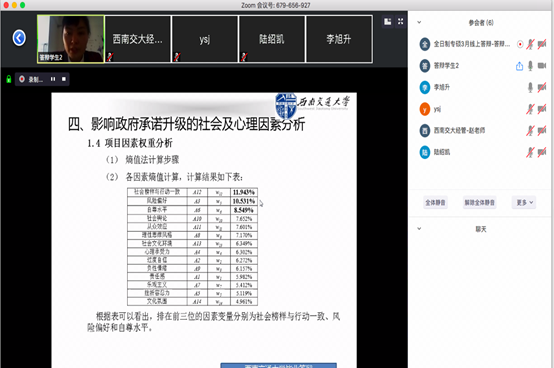Toggle microphone for 答辩学生2 in participant list
This screenshot has width=554, height=368.
coord(530,66)
